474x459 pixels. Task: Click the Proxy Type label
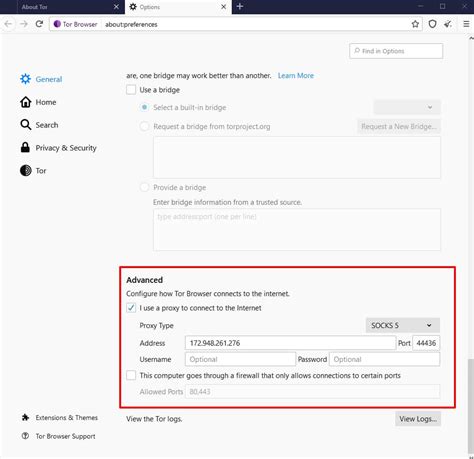click(x=156, y=326)
